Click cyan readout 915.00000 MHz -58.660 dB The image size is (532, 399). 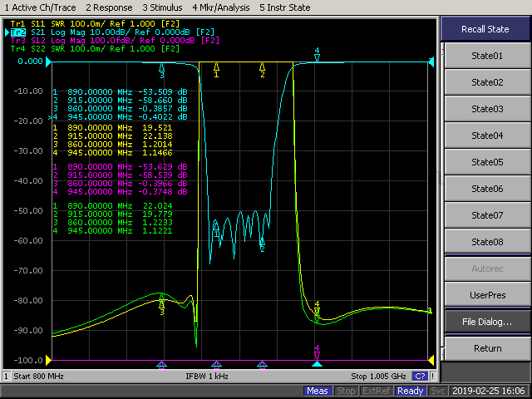coord(120,101)
